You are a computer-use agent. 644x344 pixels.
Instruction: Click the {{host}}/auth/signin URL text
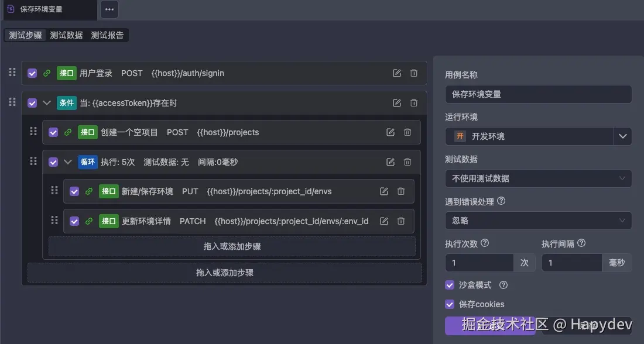tap(188, 74)
